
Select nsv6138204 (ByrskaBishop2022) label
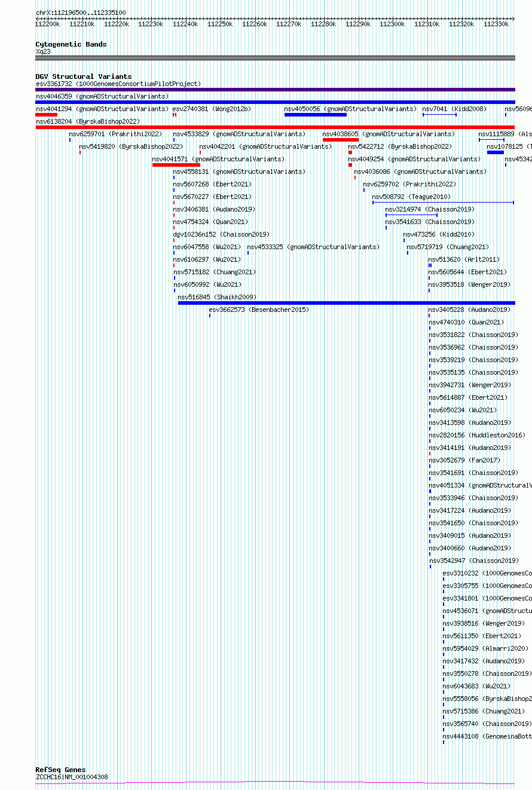88,122
